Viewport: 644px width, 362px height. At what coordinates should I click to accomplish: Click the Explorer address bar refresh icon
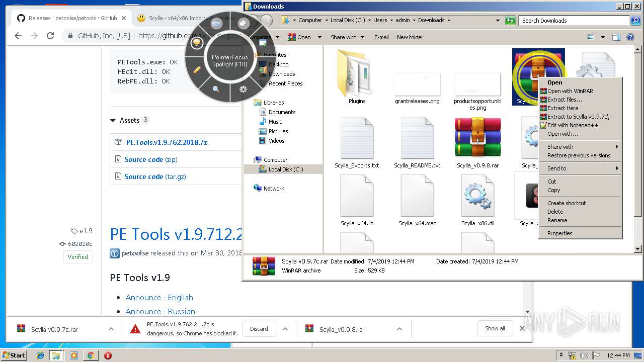510,21
